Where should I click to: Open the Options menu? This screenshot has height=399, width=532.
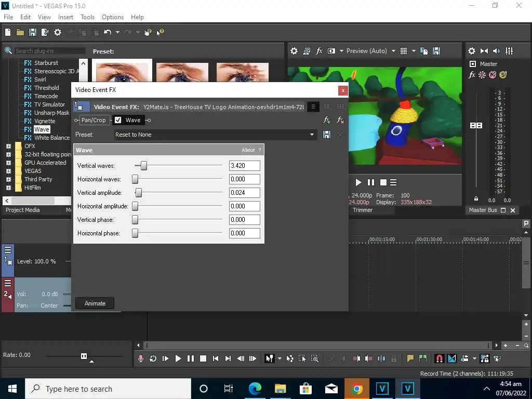pos(113,17)
